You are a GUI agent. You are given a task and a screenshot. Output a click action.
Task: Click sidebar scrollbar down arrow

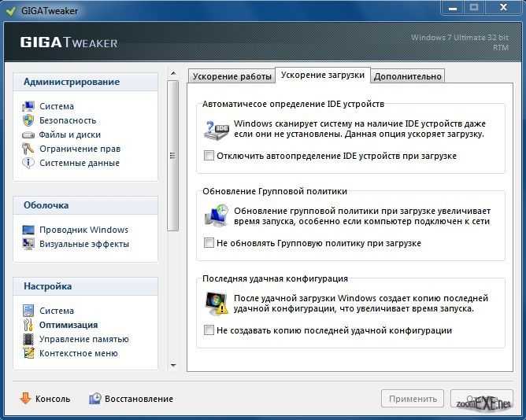[x=173, y=365]
